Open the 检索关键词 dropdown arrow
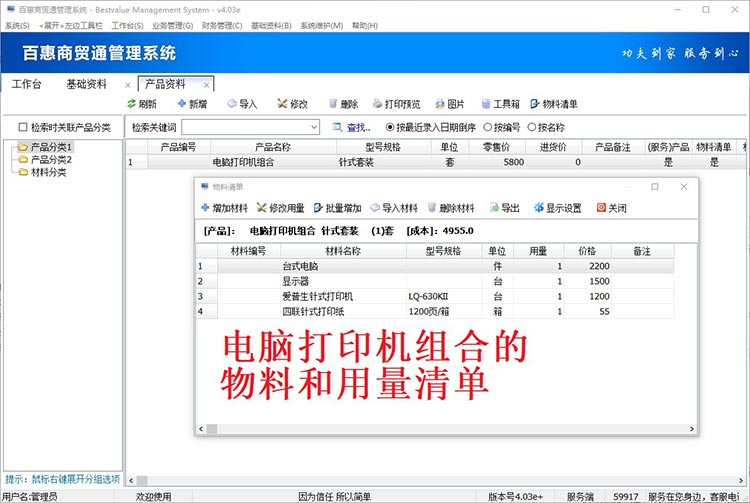Image resolution: width=750 pixels, height=503 pixels. click(x=314, y=127)
